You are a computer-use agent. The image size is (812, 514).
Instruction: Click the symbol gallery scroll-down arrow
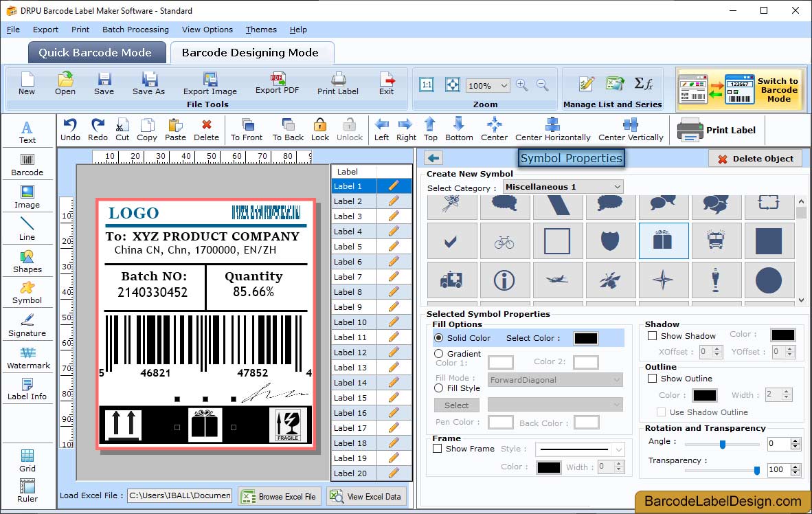[801, 300]
